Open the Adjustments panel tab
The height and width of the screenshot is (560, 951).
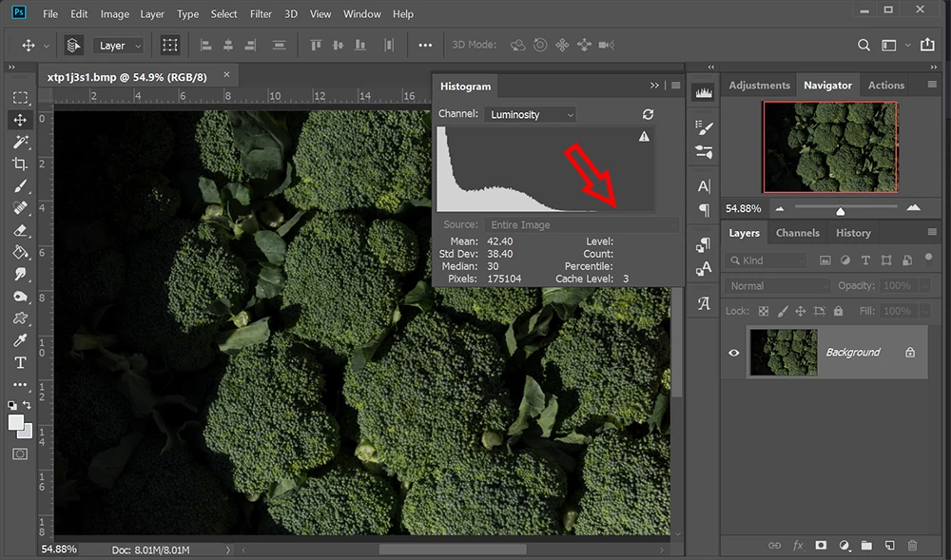point(759,85)
